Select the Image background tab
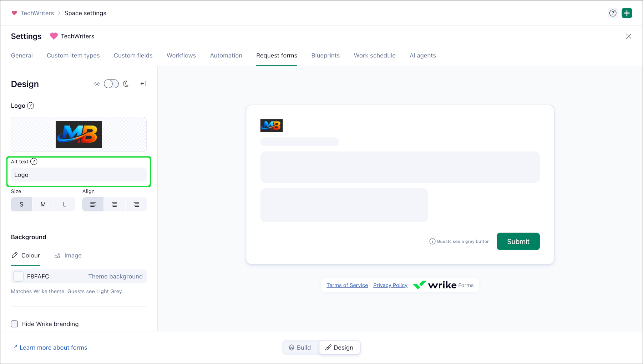 (x=68, y=255)
